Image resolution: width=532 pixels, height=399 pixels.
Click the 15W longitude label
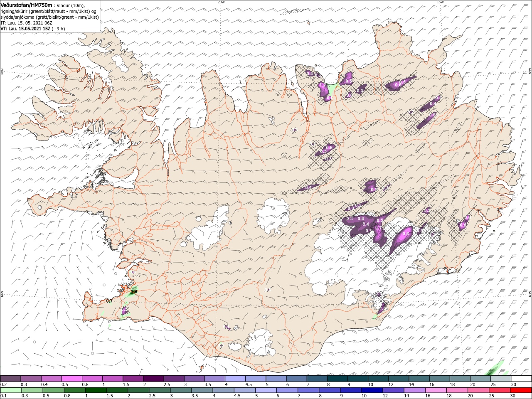(x=440, y=2)
